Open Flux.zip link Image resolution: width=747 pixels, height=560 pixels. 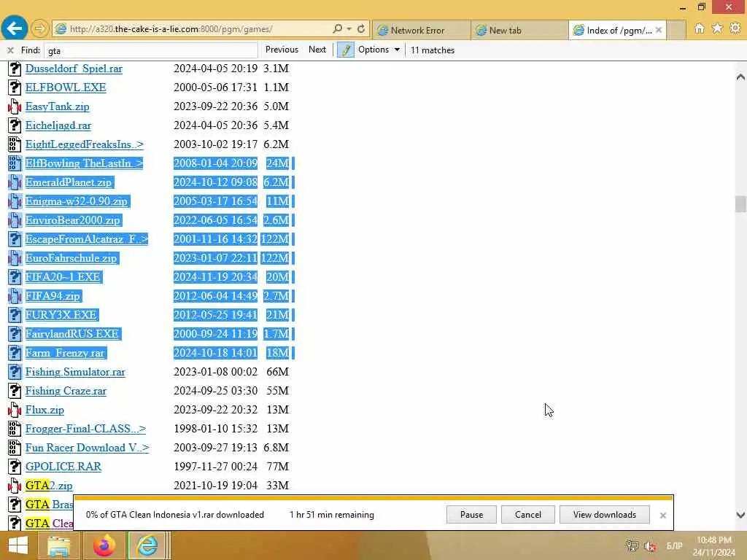44,410
